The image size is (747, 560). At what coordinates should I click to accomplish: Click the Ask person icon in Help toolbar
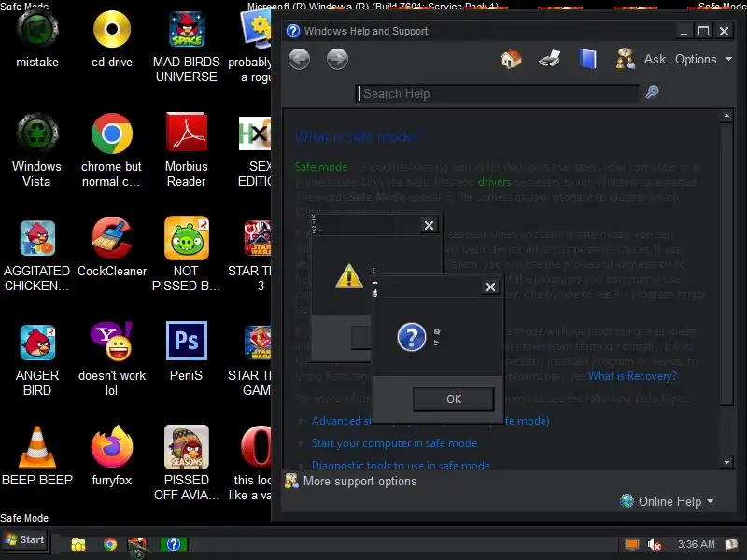pyautogui.click(x=625, y=59)
